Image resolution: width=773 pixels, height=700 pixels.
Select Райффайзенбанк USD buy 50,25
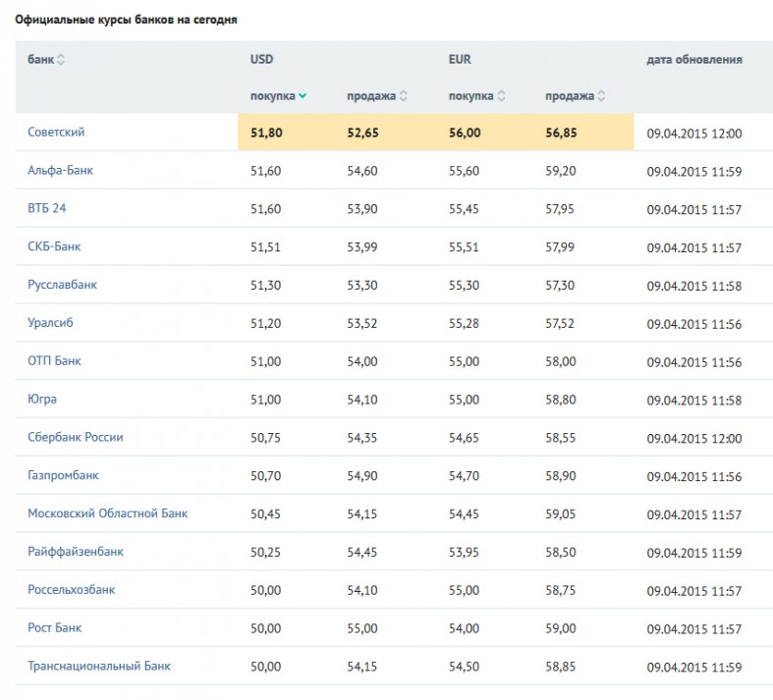[x=265, y=552]
